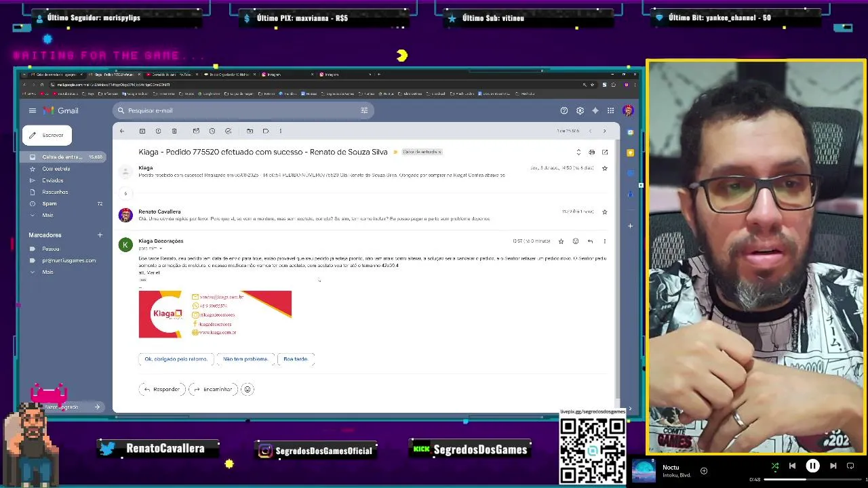Use smart reply Ok, obrigado pelo retorno
The height and width of the screenshot is (488, 868).
(x=176, y=359)
